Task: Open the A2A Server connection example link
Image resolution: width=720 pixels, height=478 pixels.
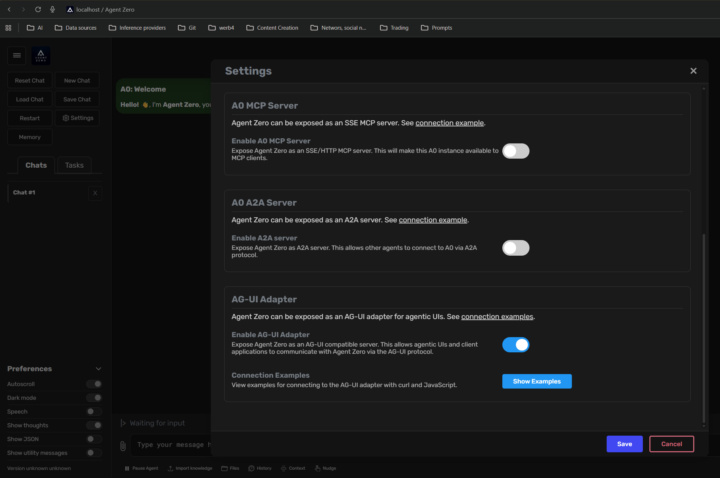Action: (x=433, y=220)
